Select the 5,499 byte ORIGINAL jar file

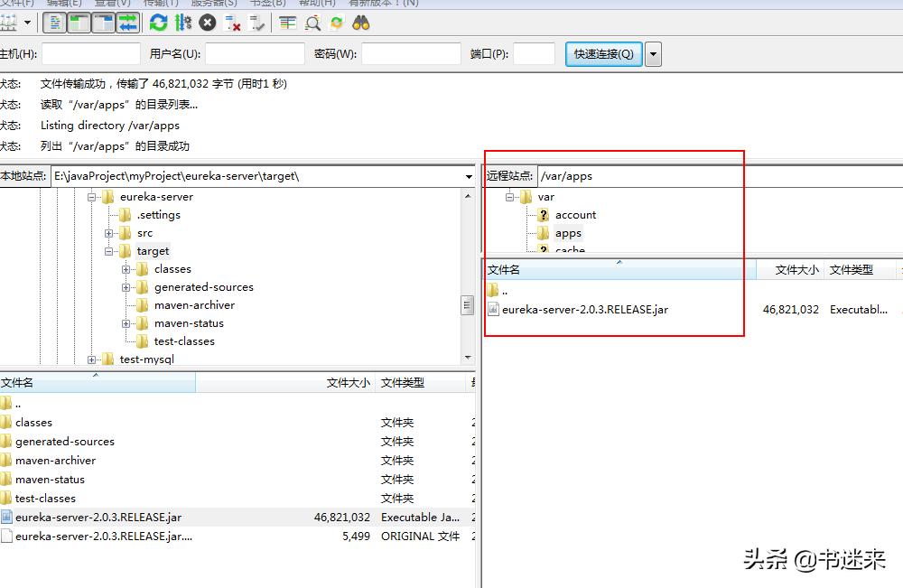tap(237, 537)
